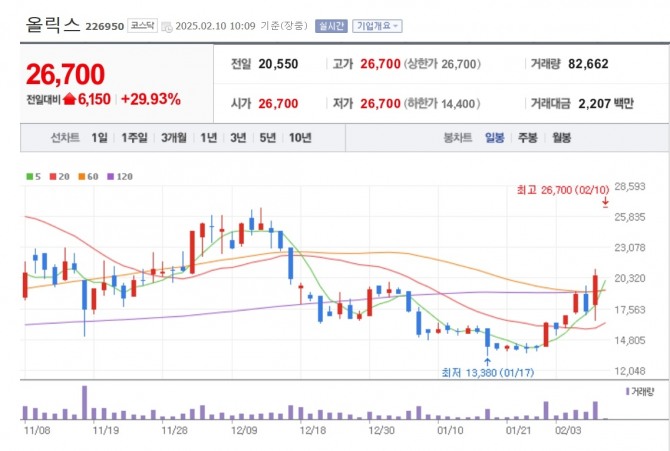Click the 거래량 value 82,662
Viewport: 670px width, 451px height.
point(588,64)
